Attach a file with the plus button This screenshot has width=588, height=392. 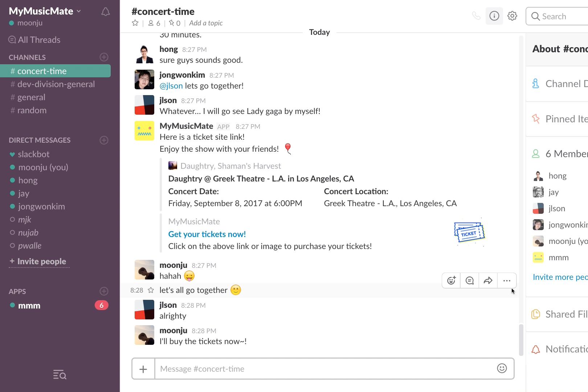(143, 369)
